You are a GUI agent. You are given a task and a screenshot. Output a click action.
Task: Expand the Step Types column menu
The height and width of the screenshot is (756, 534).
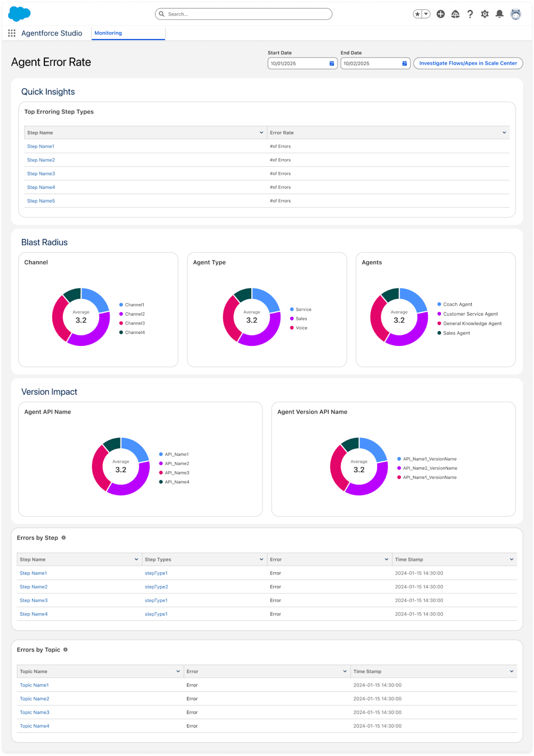[x=261, y=559]
